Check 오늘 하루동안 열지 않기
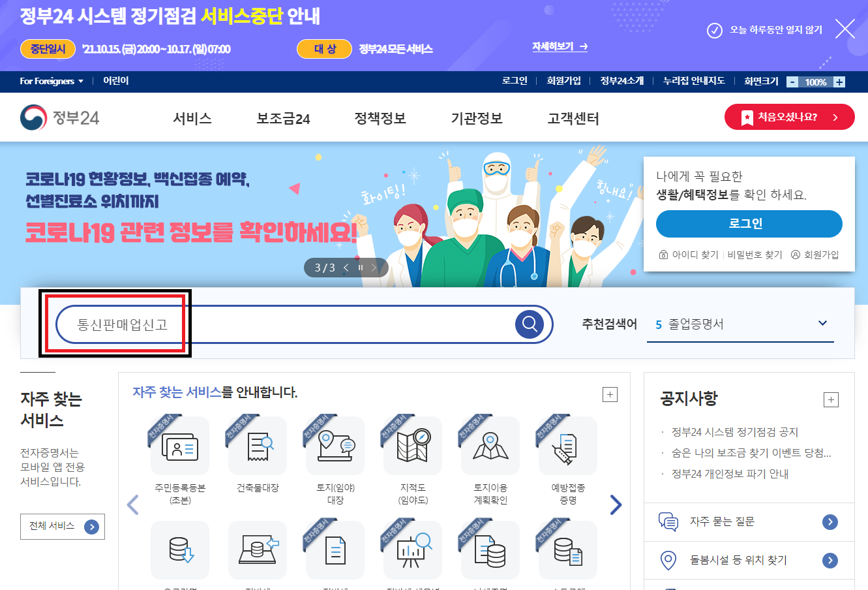This screenshot has height=590, width=868. 765,30
